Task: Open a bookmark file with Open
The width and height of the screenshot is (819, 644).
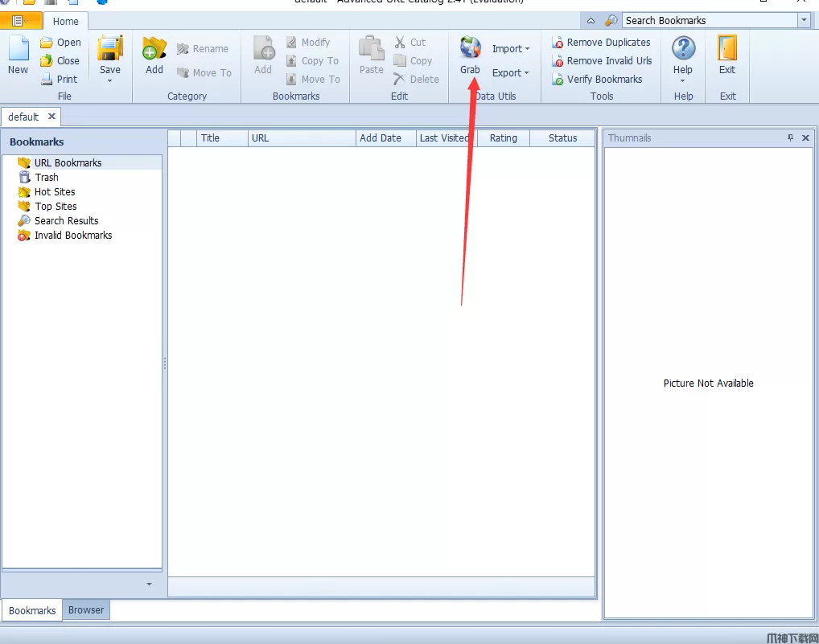Action: (x=60, y=43)
